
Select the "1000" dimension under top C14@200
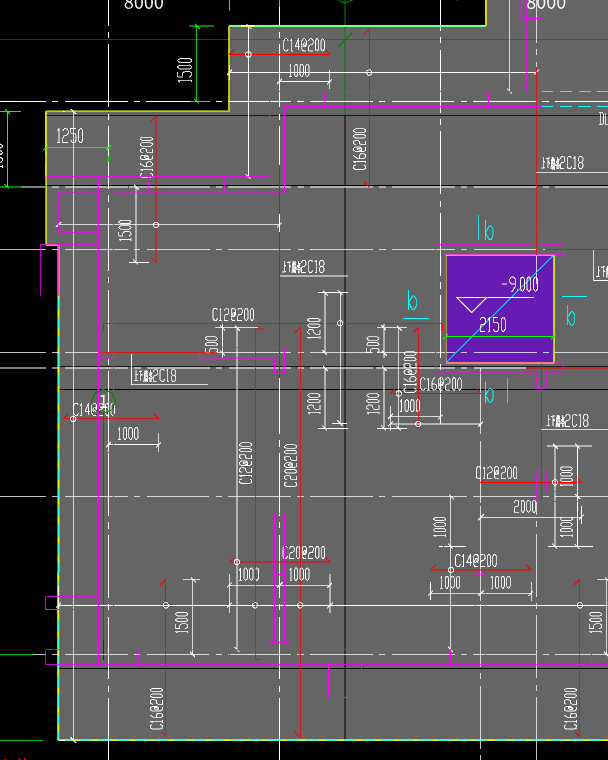[x=299, y=71]
